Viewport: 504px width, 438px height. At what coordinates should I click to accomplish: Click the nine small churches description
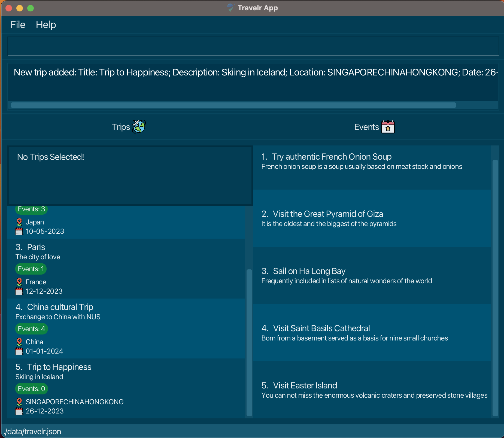pos(355,338)
